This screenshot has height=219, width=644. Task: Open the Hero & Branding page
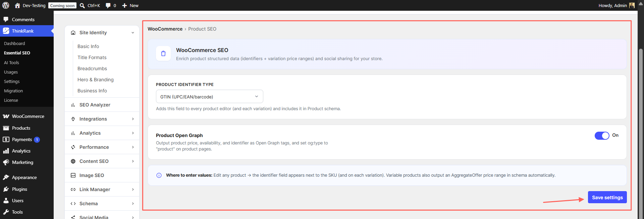pyautogui.click(x=96, y=80)
